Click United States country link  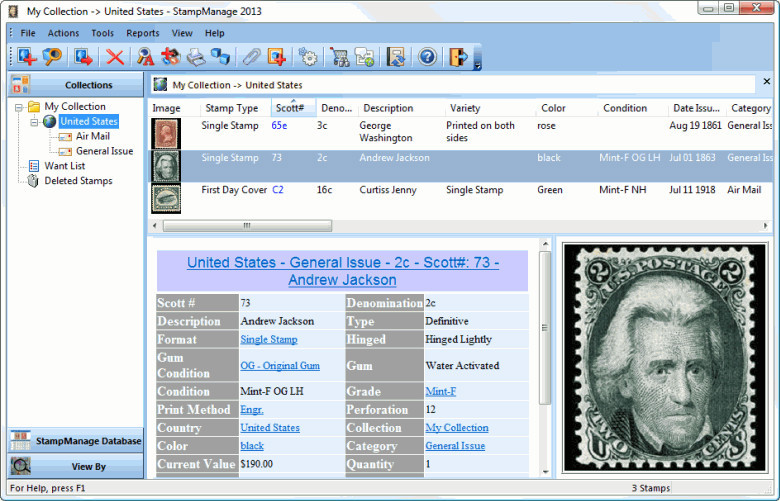click(270, 428)
